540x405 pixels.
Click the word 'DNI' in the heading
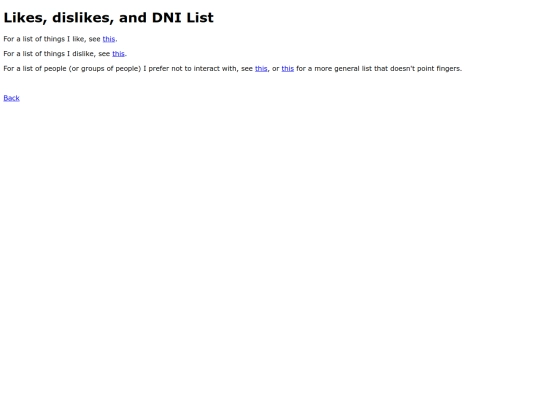click(x=167, y=18)
